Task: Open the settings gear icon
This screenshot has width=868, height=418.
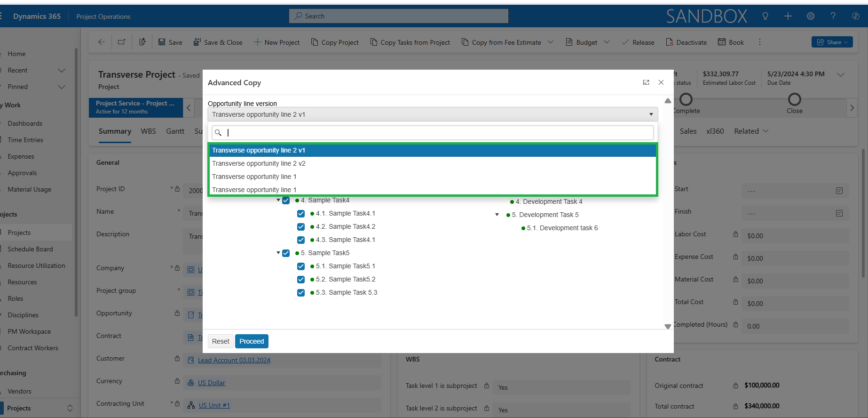Action: click(x=811, y=16)
